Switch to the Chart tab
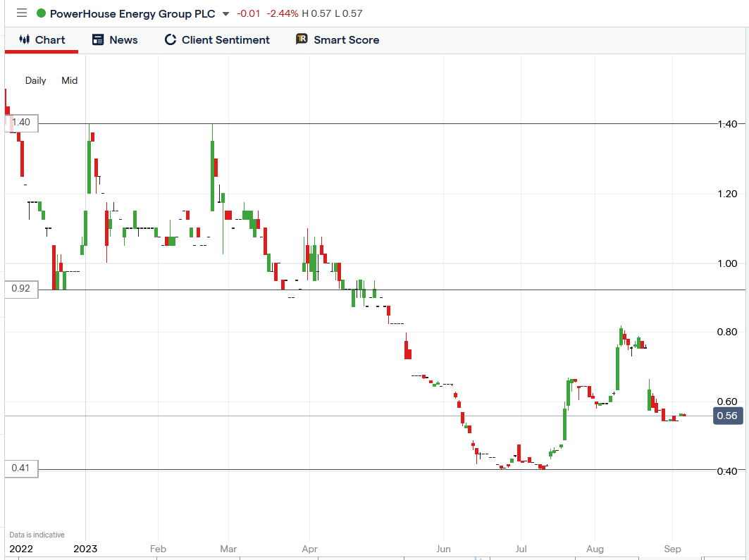Viewport: 749px width, 560px height. point(42,40)
